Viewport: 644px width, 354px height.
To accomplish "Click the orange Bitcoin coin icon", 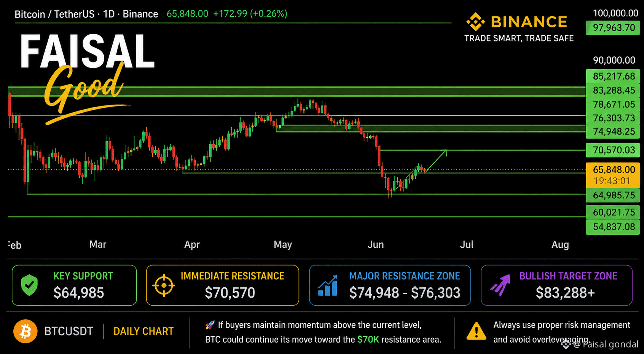I will click(26, 331).
